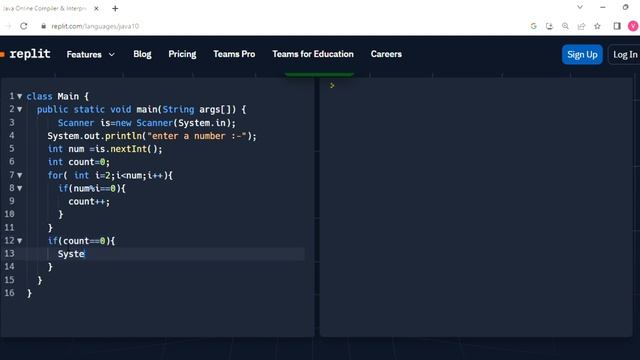The width and height of the screenshot is (640, 360).
Task: Collapse the if block fold arrow on line 8
Action: pos(20,189)
